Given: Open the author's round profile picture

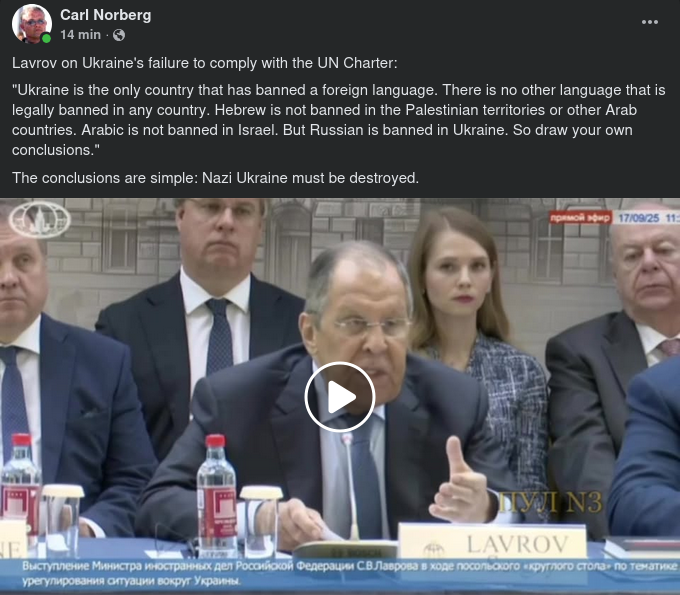Looking at the screenshot, I should pyautogui.click(x=32, y=24).
